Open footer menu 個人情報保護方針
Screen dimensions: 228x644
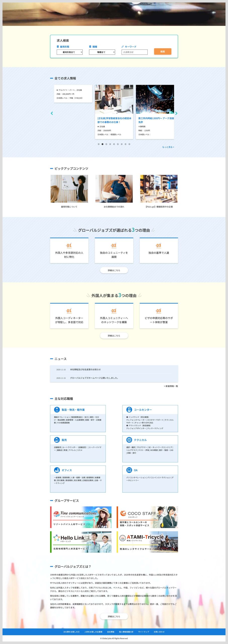point(126,632)
